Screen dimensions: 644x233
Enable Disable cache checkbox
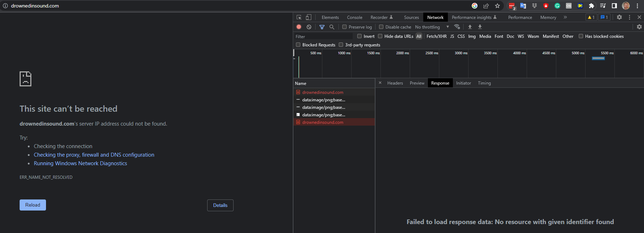point(381,27)
